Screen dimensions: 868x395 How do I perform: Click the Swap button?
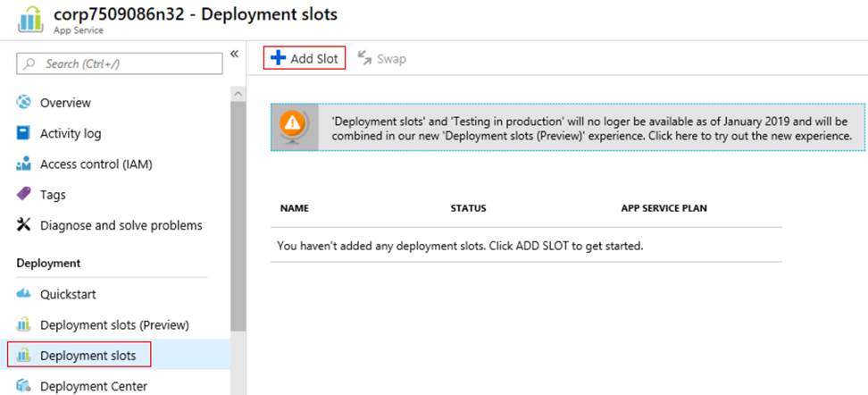pyautogui.click(x=381, y=59)
